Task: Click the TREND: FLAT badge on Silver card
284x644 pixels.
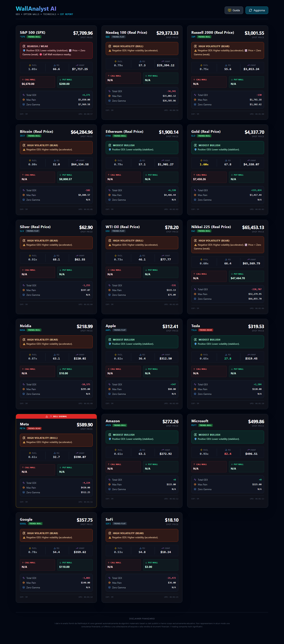Action: (33, 231)
